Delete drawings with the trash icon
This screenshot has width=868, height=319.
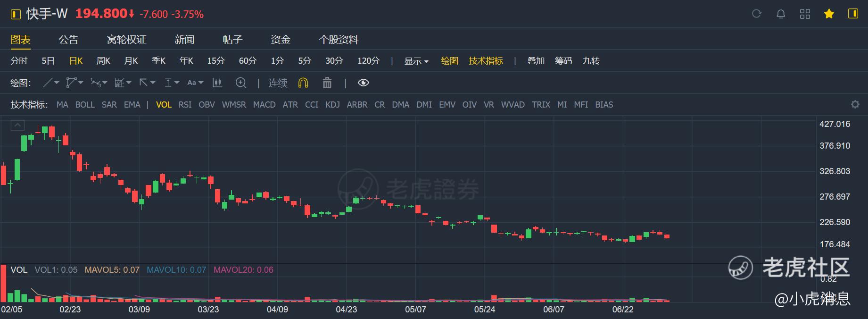pyautogui.click(x=327, y=83)
